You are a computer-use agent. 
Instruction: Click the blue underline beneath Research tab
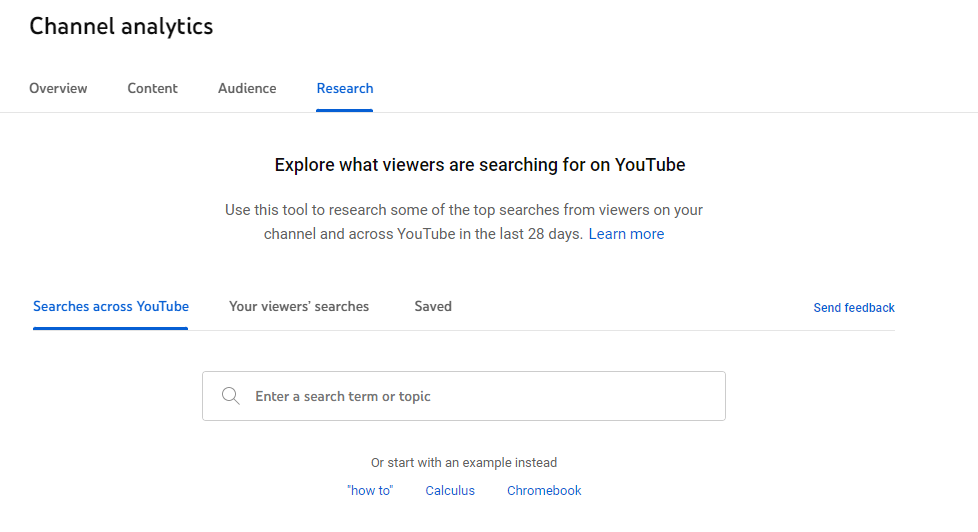pos(344,110)
